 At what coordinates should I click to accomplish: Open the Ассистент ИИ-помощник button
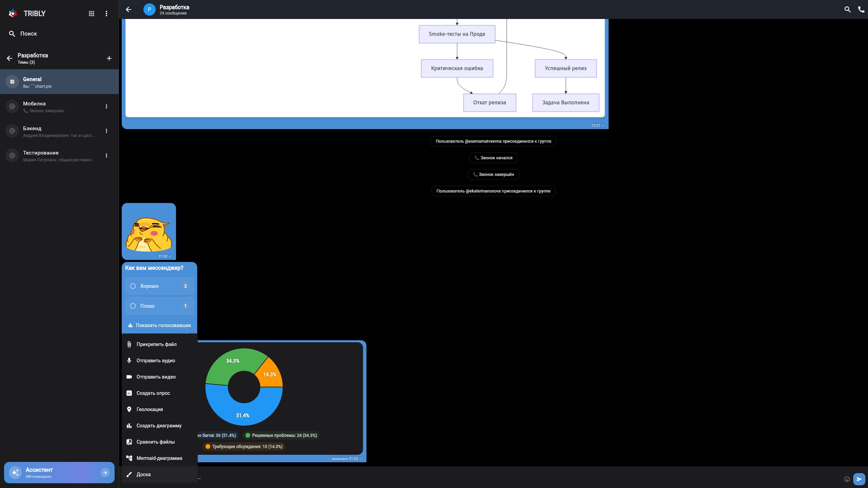click(x=59, y=472)
